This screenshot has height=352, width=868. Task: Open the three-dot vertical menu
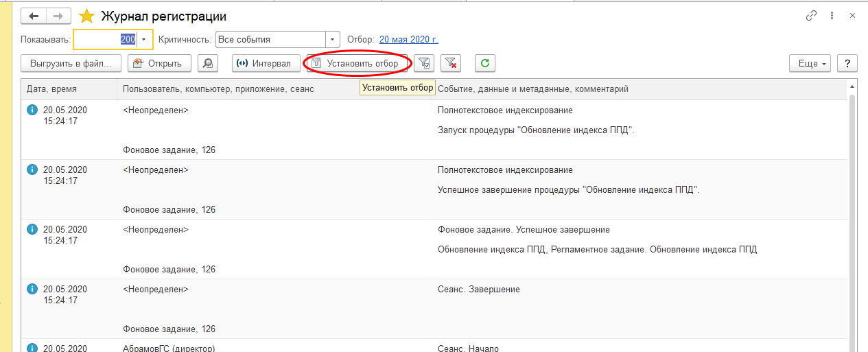click(833, 16)
